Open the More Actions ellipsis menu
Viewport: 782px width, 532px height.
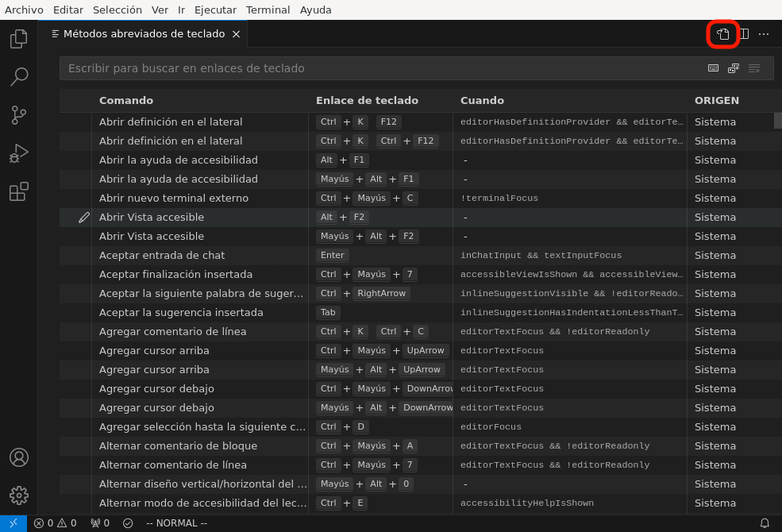[764, 34]
